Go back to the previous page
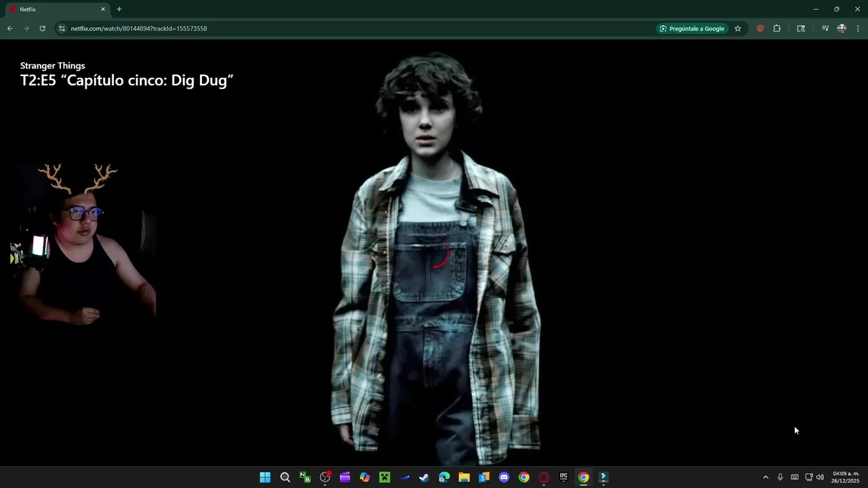868x488 pixels. pyautogui.click(x=9, y=28)
